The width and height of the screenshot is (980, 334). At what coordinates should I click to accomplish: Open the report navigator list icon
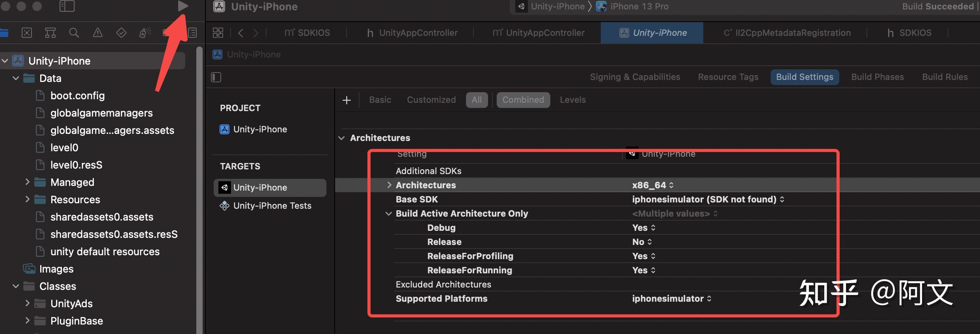[x=192, y=33]
